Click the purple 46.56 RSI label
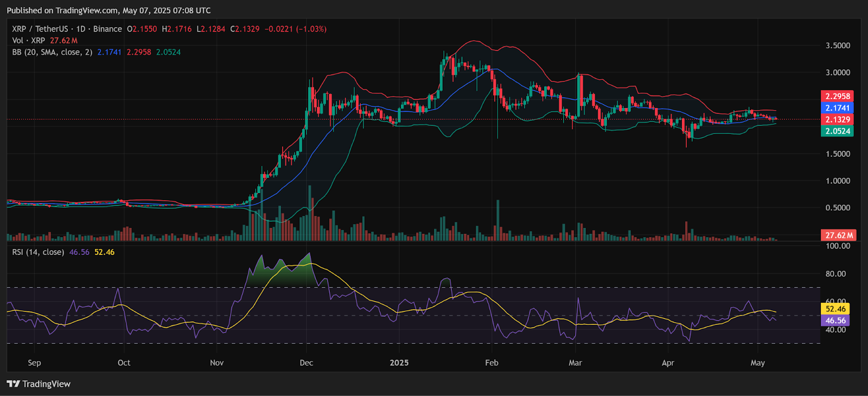Image resolution: width=868 pixels, height=396 pixels. tap(835, 321)
